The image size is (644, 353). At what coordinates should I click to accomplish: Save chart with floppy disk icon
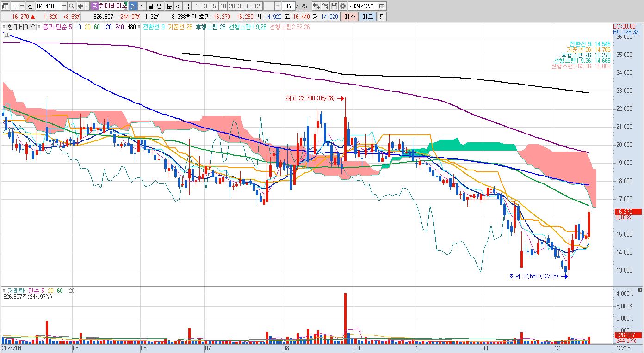click(334, 6)
